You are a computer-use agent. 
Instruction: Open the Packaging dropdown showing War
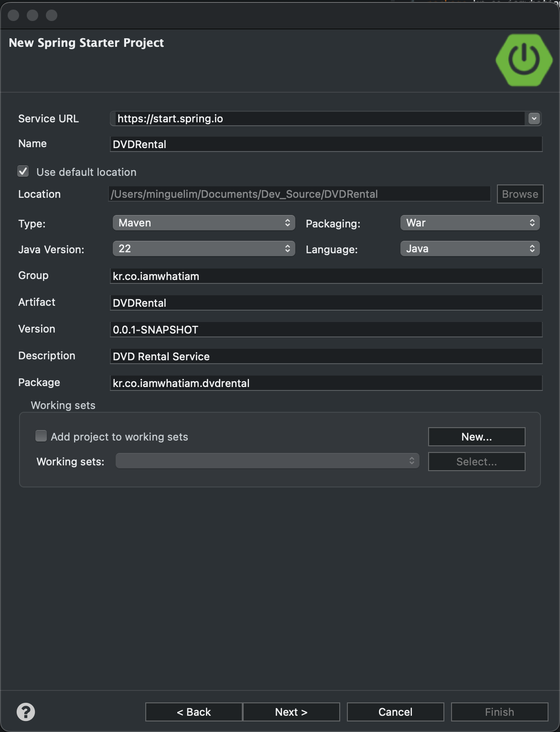click(x=470, y=223)
